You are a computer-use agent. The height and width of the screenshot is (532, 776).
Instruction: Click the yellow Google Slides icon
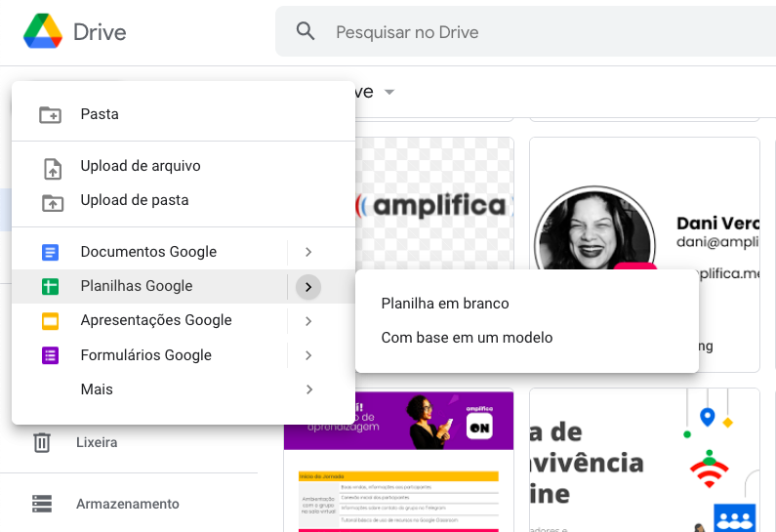point(50,321)
